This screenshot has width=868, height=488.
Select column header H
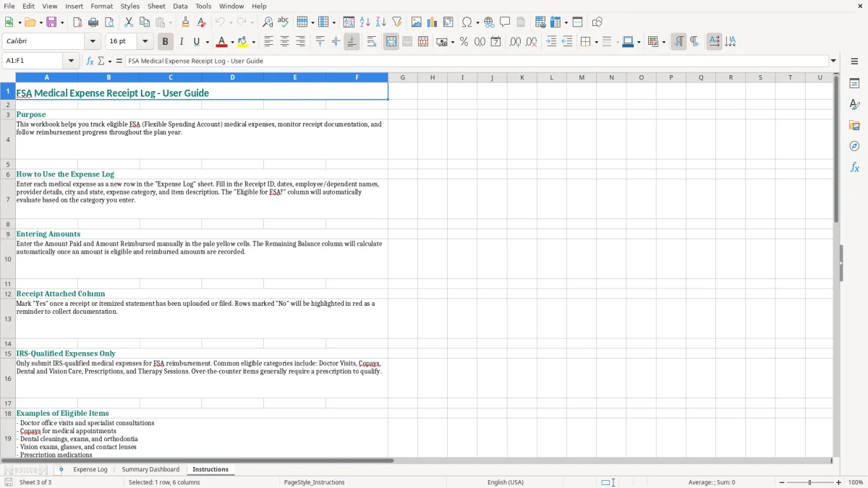[x=433, y=77]
